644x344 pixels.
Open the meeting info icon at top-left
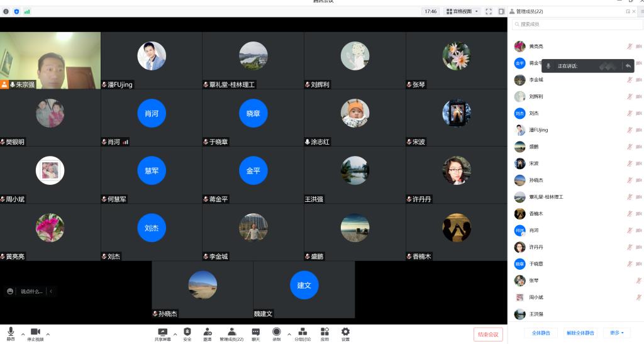tap(6, 11)
